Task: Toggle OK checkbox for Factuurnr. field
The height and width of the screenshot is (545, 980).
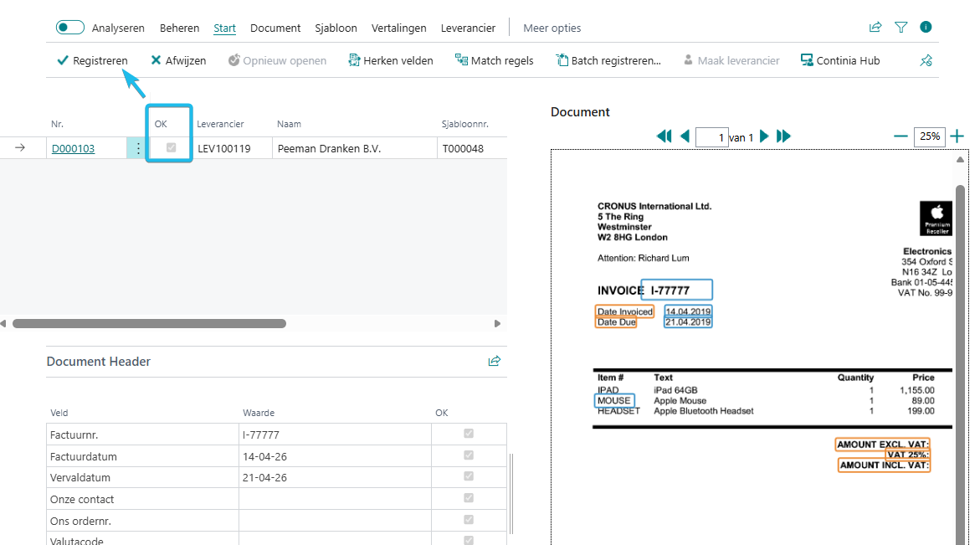Action: pos(469,434)
